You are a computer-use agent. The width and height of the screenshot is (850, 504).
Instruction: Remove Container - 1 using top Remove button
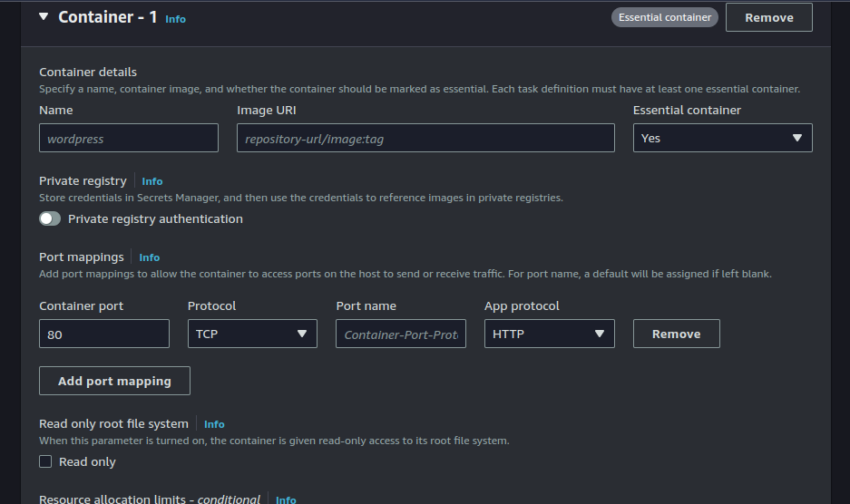(x=768, y=17)
